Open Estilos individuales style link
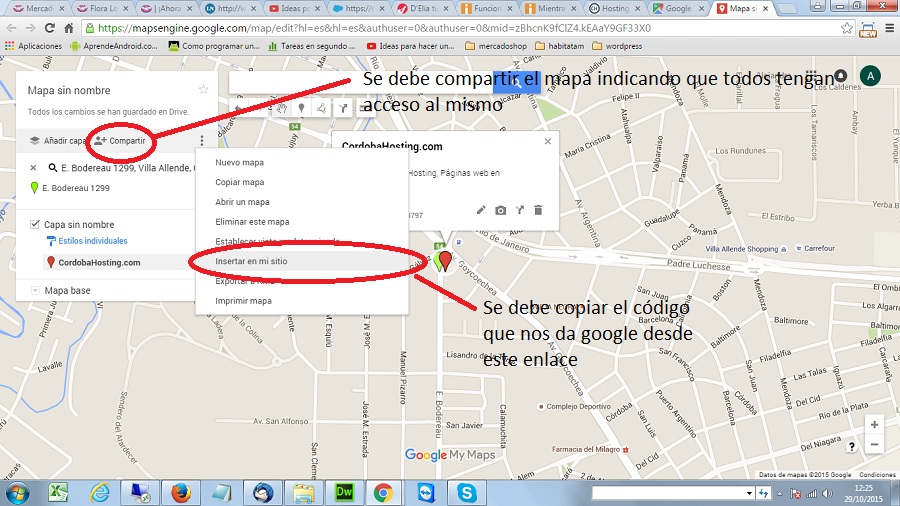 [x=92, y=241]
